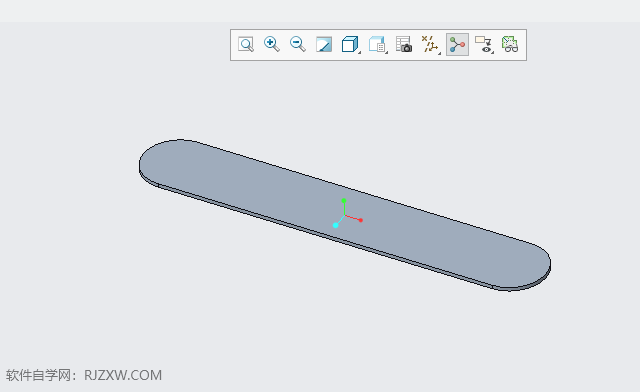
Task: Open the View Manager camera icon
Action: click(404, 45)
